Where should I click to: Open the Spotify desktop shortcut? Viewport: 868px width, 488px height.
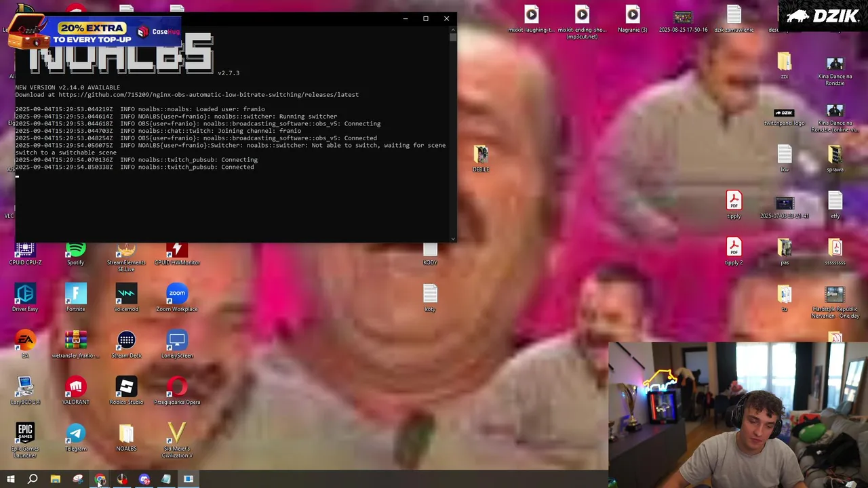pyautogui.click(x=75, y=255)
